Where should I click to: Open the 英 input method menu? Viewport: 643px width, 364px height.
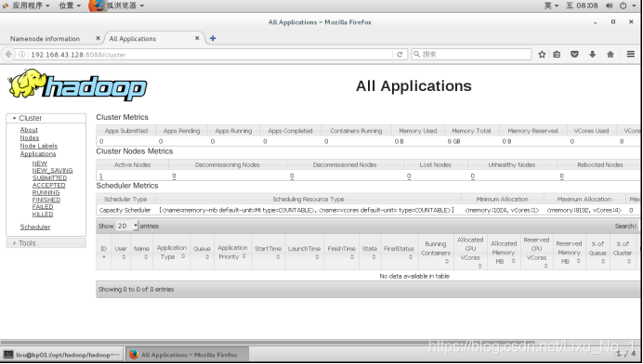pos(551,6)
